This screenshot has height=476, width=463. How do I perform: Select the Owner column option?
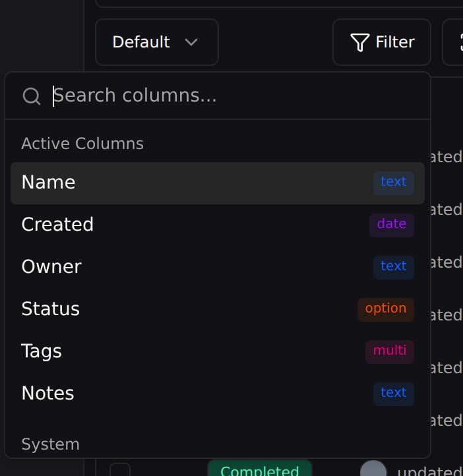(x=218, y=267)
